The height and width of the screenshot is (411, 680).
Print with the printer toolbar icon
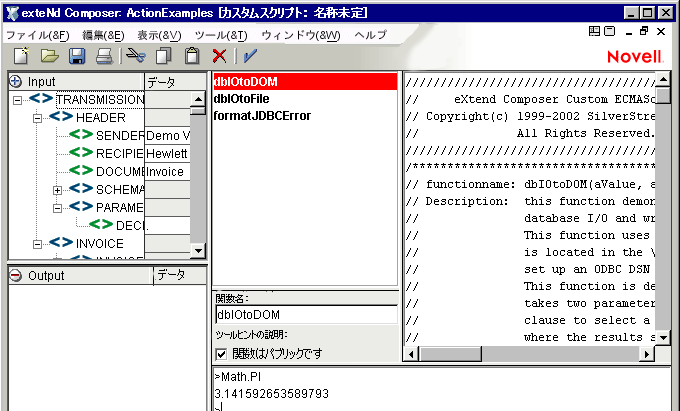point(104,56)
